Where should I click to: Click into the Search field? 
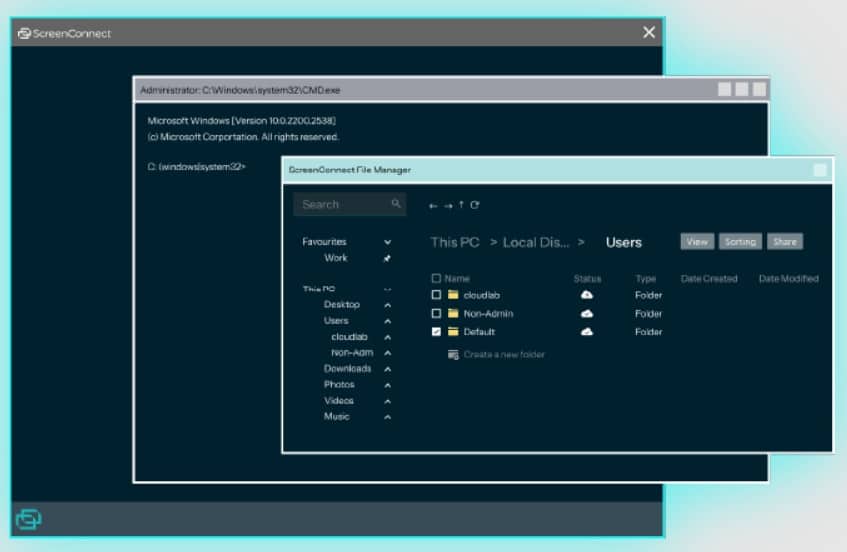click(x=349, y=204)
